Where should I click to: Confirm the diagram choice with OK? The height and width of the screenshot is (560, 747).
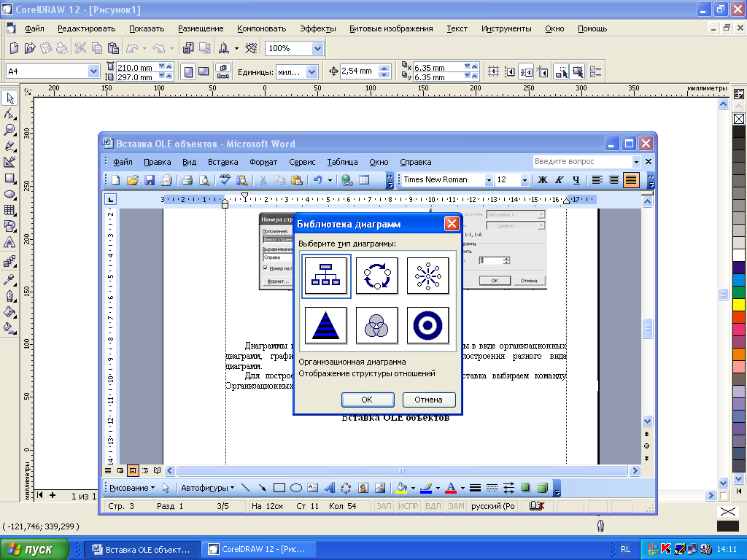(368, 400)
